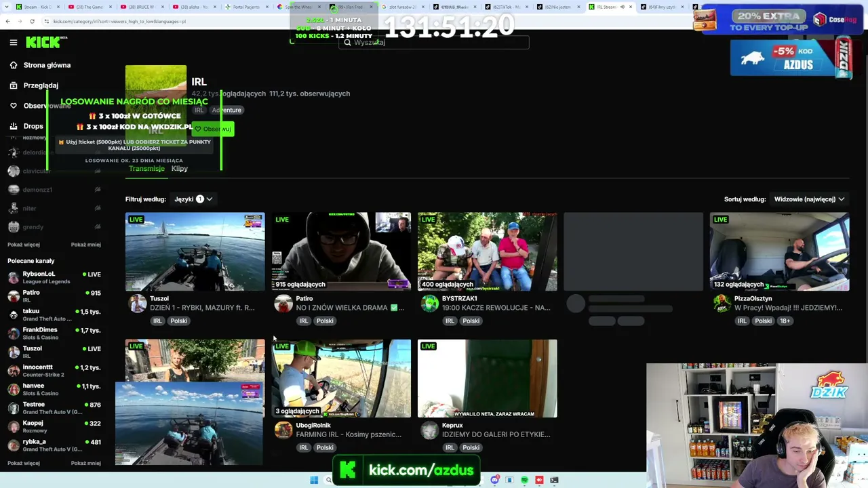868x488 pixels.
Task: Select RybsonLoL in Polecane kanały
Action: 54,277
